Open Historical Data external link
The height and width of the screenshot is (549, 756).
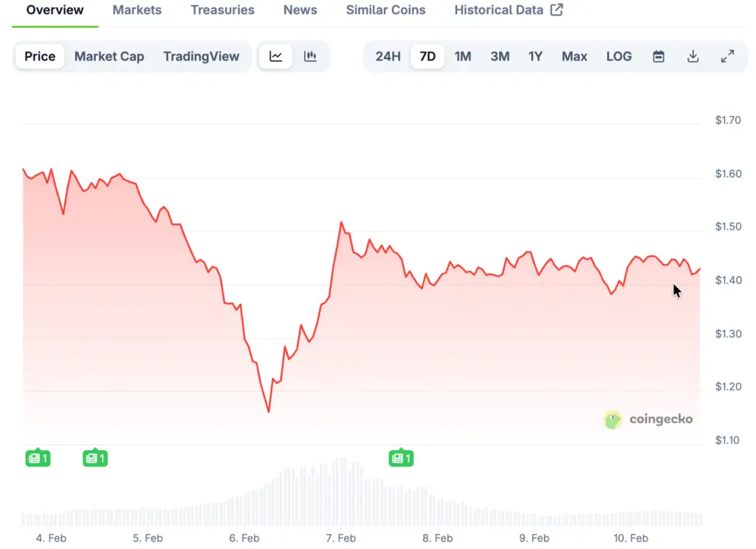(508, 10)
